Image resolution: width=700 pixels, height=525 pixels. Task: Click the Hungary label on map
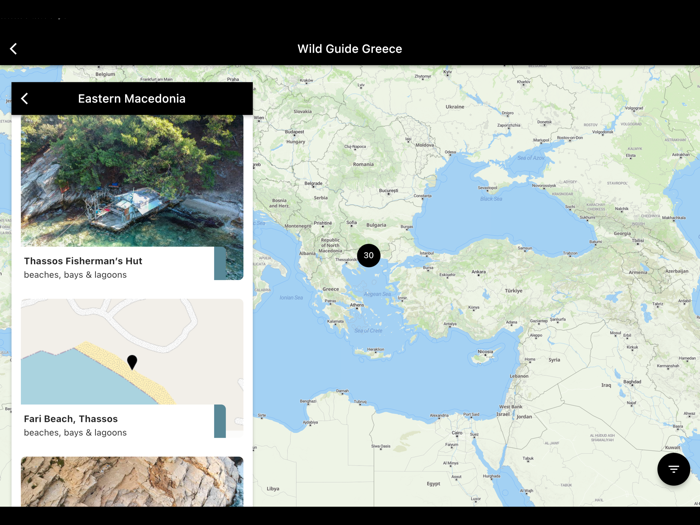[296, 142]
